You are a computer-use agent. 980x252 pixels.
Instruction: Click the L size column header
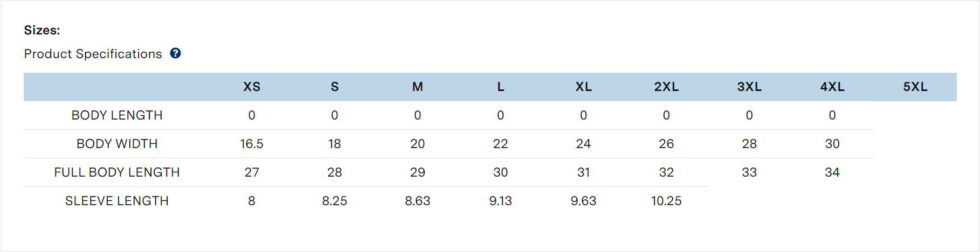[501, 87]
